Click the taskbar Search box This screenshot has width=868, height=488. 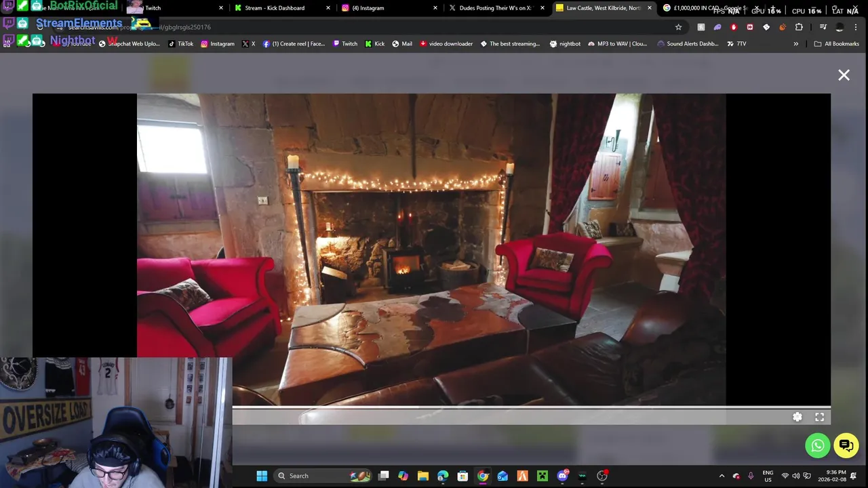pyautogui.click(x=324, y=476)
